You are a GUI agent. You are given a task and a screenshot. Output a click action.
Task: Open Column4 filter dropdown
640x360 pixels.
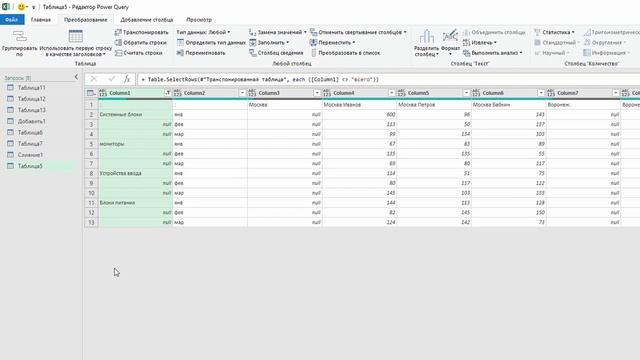click(391, 93)
